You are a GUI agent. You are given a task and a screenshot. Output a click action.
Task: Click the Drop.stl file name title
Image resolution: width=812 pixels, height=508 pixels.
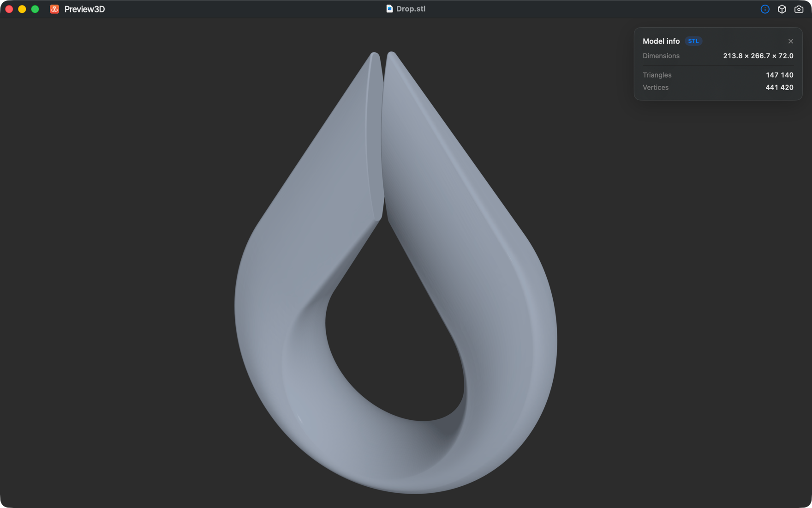(x=411, y=9)
